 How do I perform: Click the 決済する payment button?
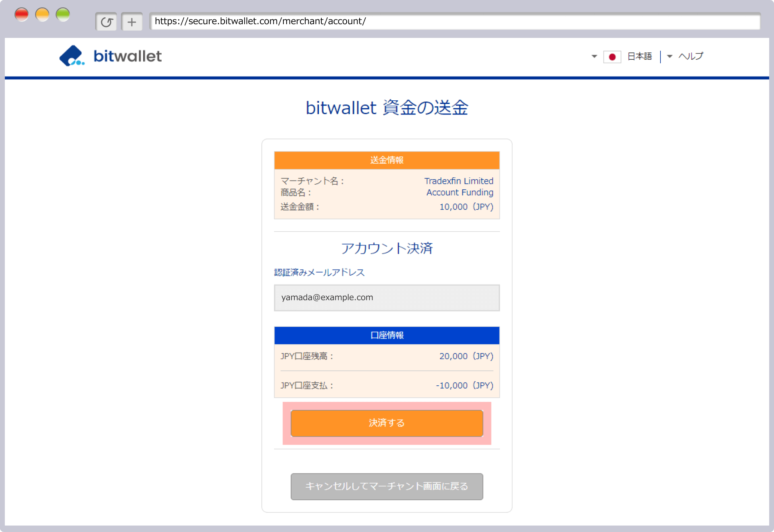pyautogui.click(x=387, y=423)
